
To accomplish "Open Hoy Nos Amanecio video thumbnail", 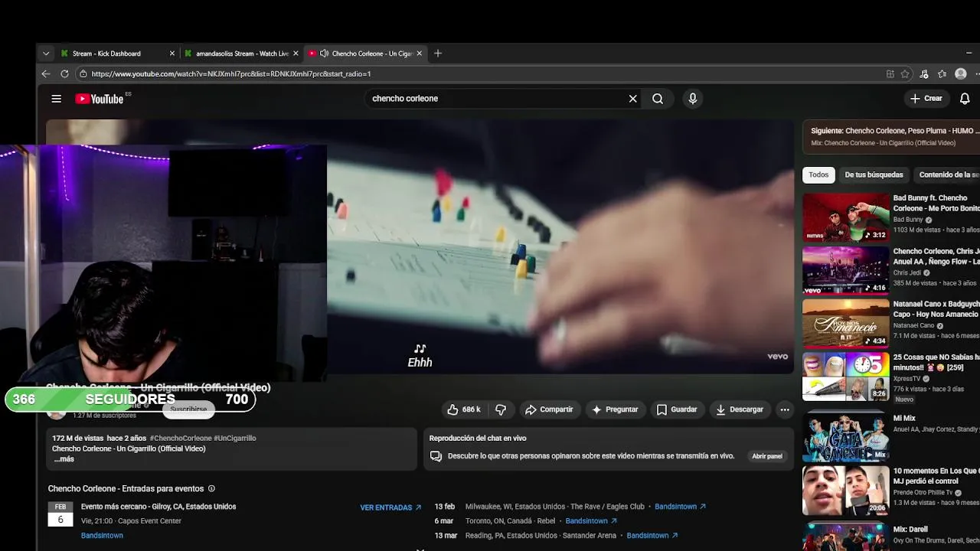I will click(x=845, y=323).
